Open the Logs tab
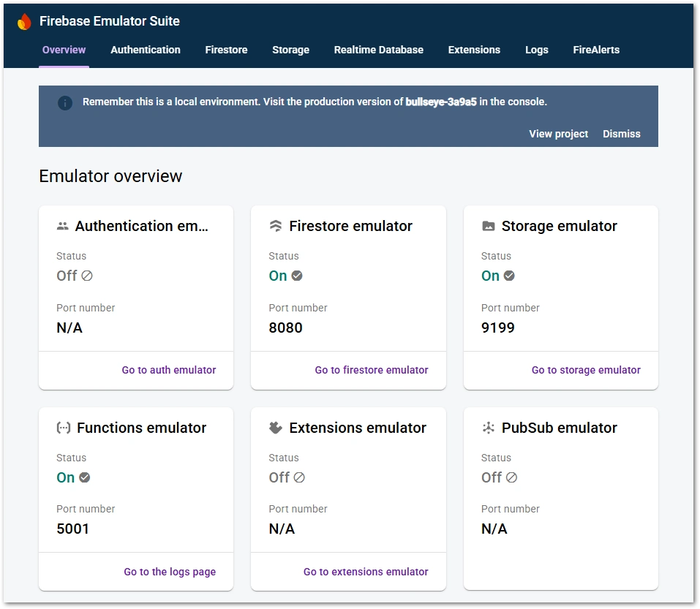 (x=537, y=50)
